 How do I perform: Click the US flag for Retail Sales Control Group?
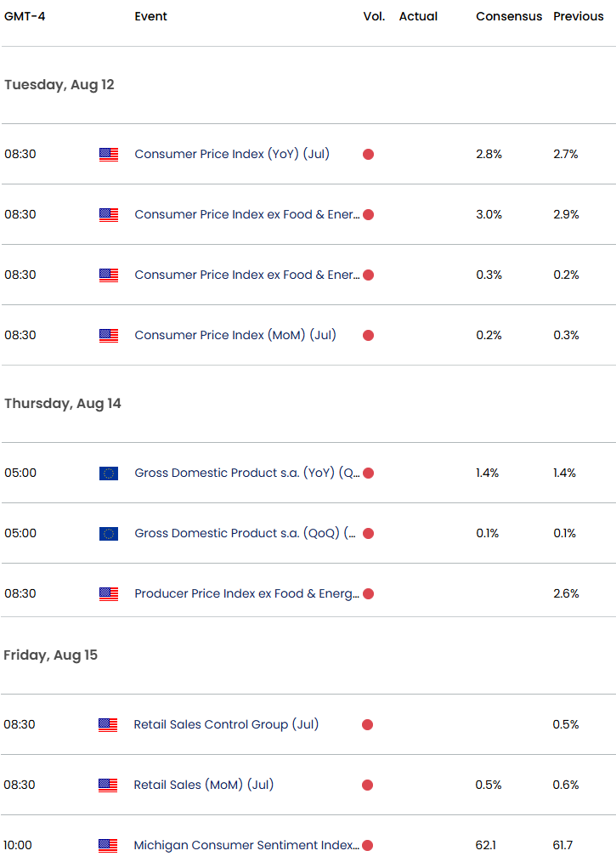pyautogui.click(x=108, y=725)
